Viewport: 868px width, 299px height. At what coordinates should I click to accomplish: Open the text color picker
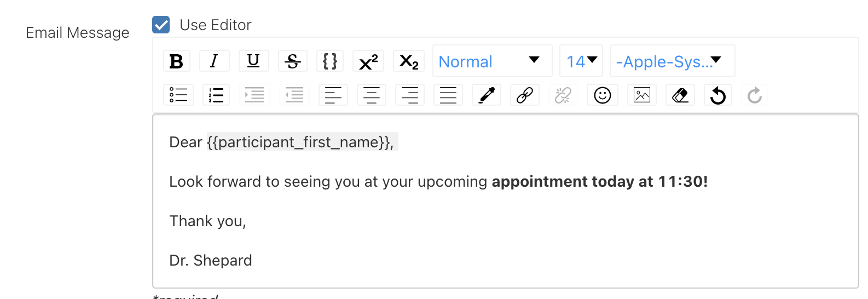487,95
